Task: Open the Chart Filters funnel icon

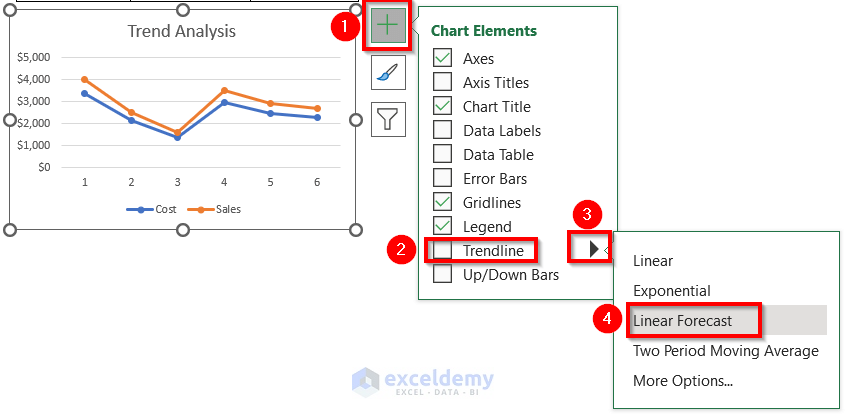Action: [x=386, y=119]
